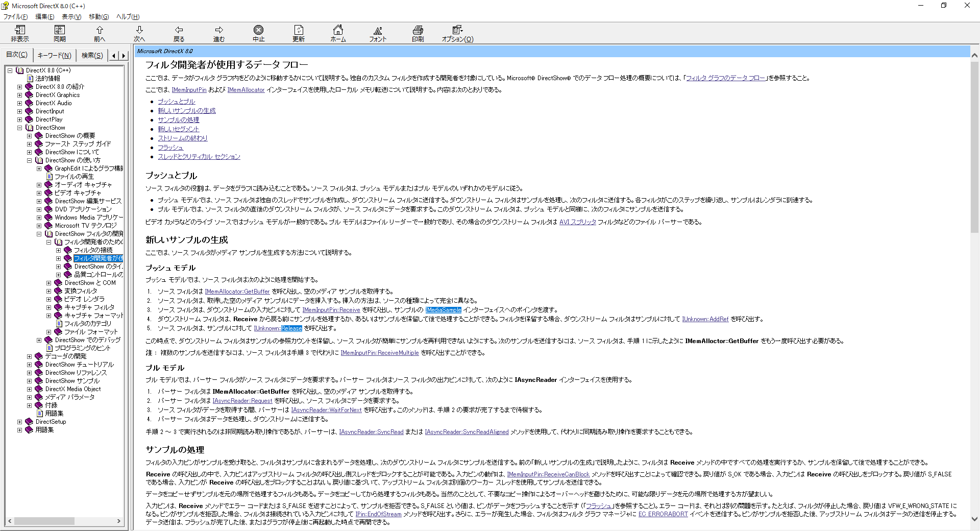This screenshot has width=980, height=531.
Task: Click the DirectX Graphics book icon
Action: pyautogui.click(x=30, y=95)
